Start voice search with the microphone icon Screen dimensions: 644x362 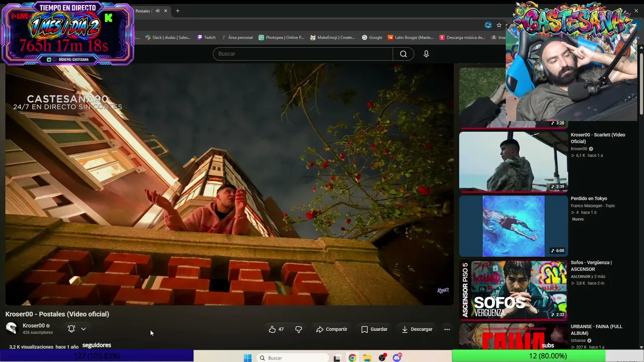click(426, 54)
